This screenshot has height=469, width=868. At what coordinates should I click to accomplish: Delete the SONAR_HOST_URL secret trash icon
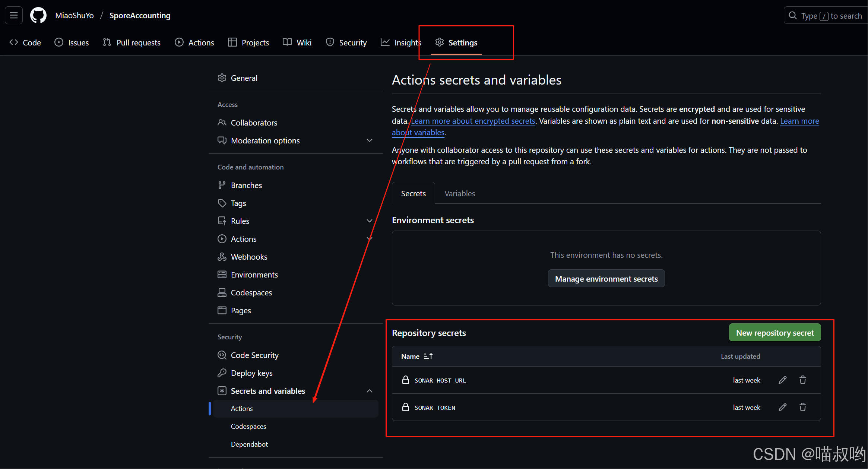point(802,380)
